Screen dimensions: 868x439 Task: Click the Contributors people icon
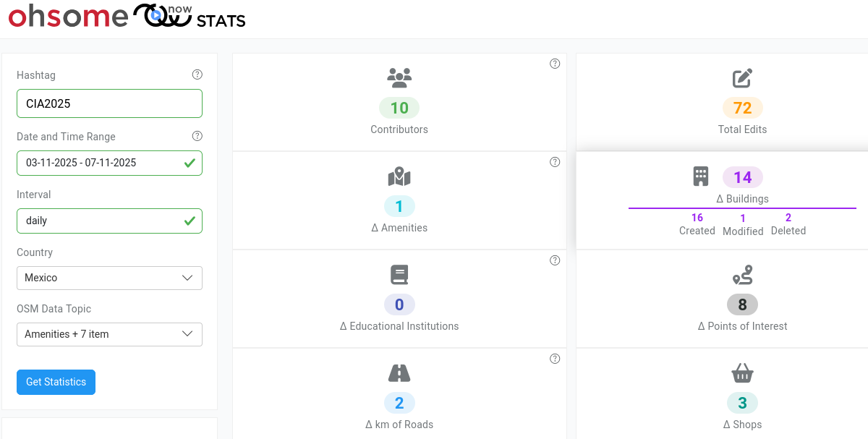pos(399,77)
